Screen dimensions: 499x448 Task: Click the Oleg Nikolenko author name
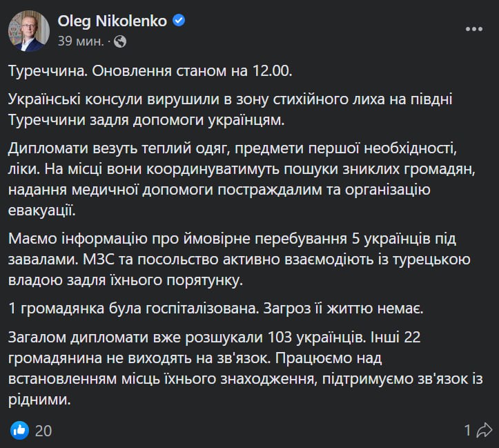pos(112,21)
